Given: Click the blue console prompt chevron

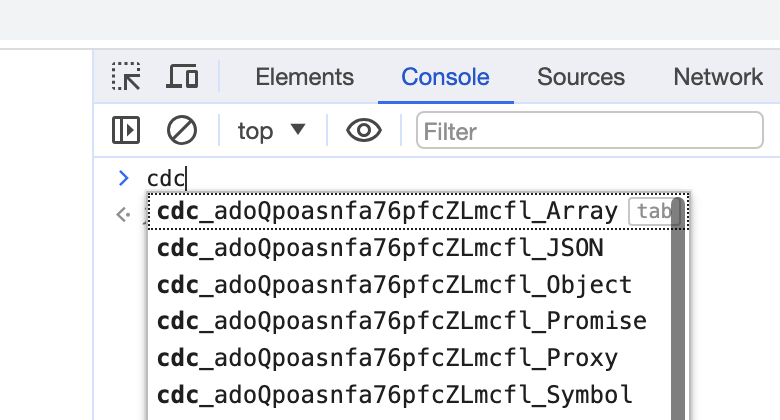Looking at the screenshot, I should coord(124,179).
